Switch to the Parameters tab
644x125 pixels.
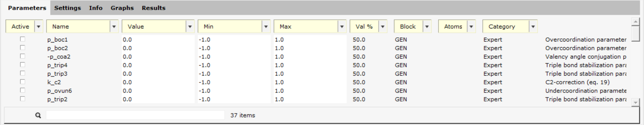pyautogui.click(x=27, y=8)
